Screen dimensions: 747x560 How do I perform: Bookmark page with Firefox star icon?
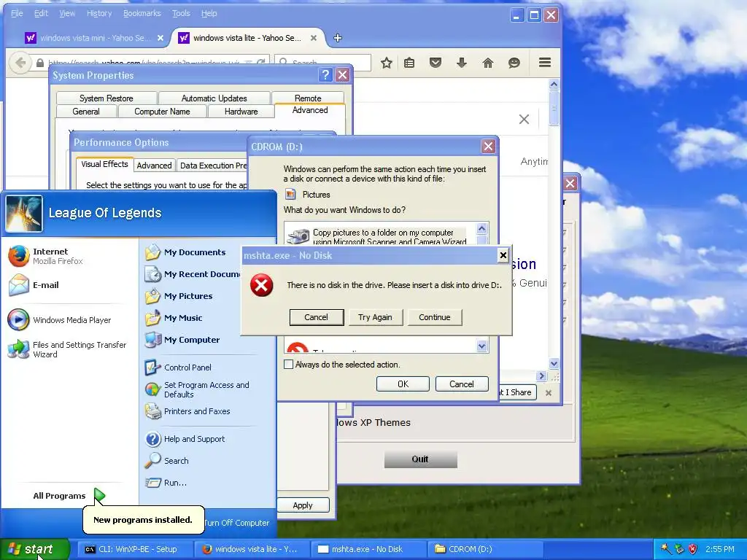[x=387, y=63]
